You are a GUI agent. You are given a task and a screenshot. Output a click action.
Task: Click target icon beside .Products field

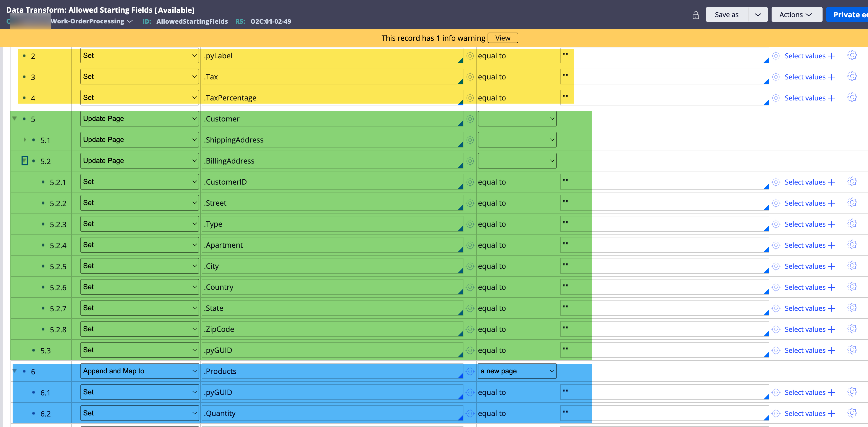tap(470, 371)
